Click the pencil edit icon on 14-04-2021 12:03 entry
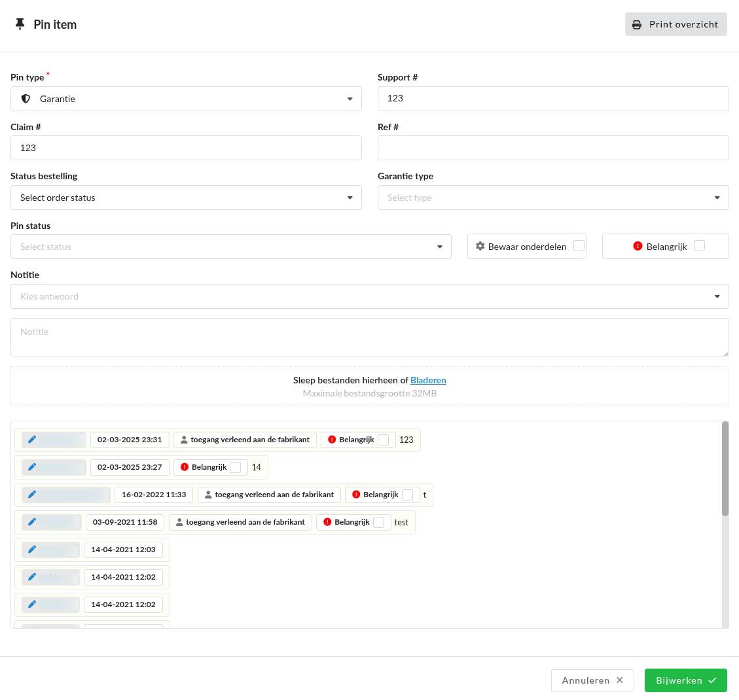Image resolution: width=739 pixels, height=700 pixels. (32, 550)
